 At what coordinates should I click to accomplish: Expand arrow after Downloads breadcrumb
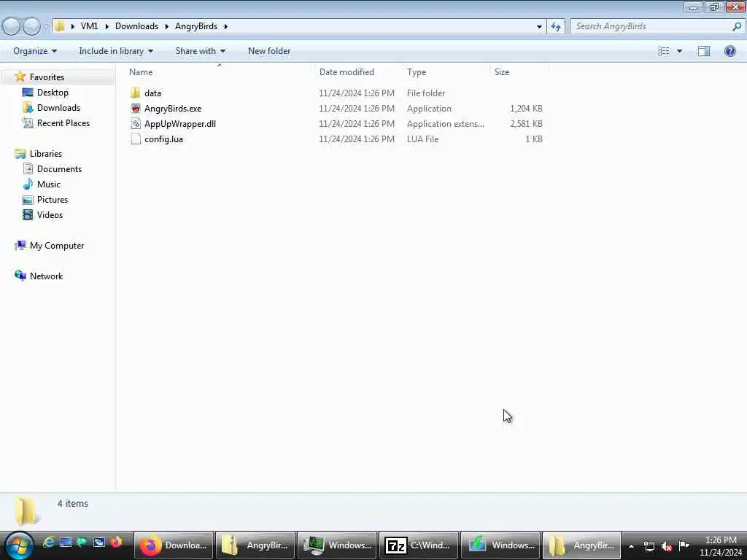pyautogui.click(x=167, y=26)
